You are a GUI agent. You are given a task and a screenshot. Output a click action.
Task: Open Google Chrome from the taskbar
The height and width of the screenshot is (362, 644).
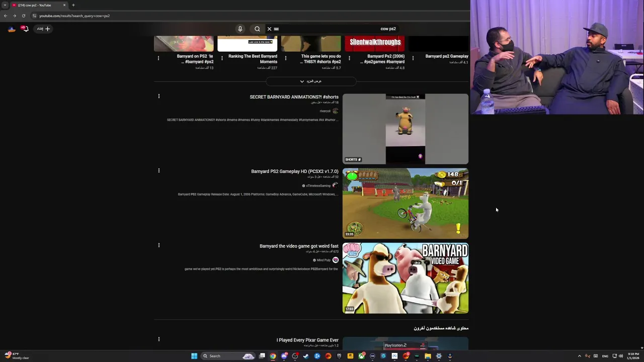click(273, 356)
